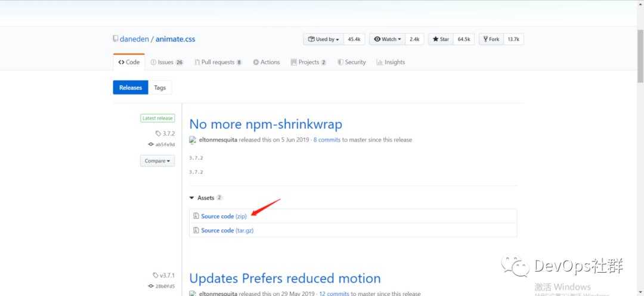Screen dimensions: 644x296
Task: Open the No more npm-shrinkwrap release title
Action: point(266,124)
